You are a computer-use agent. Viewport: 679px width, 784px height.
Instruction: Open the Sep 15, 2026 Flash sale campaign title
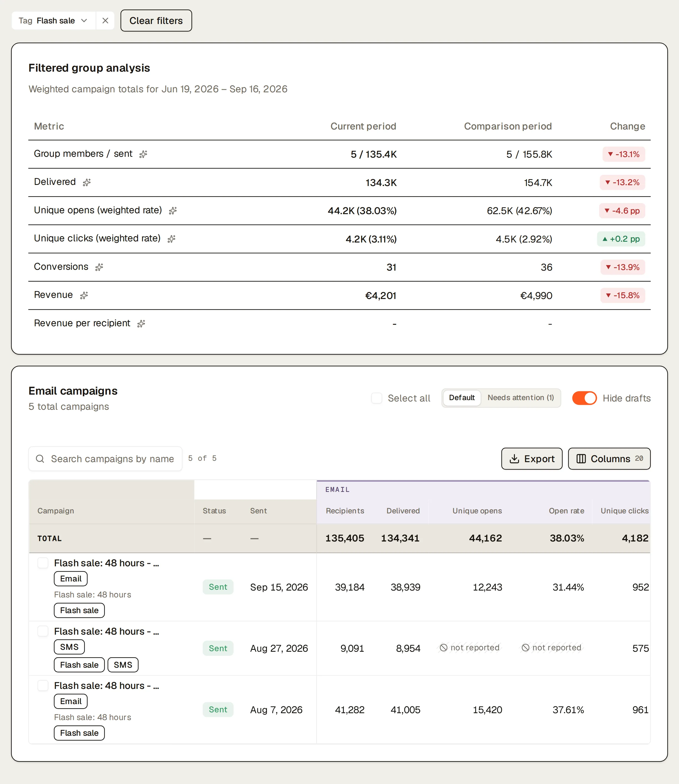(107, 563)
